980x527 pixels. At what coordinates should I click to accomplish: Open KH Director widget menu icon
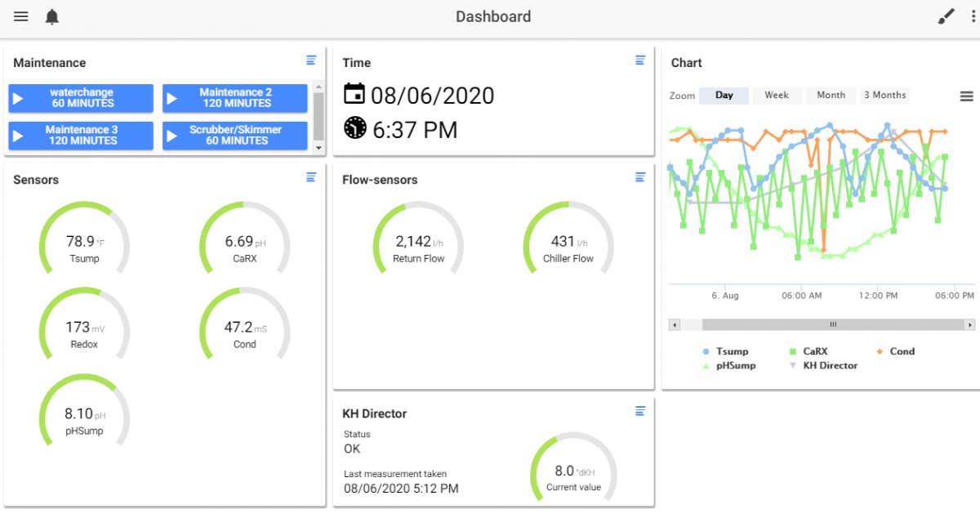[640, 410]
